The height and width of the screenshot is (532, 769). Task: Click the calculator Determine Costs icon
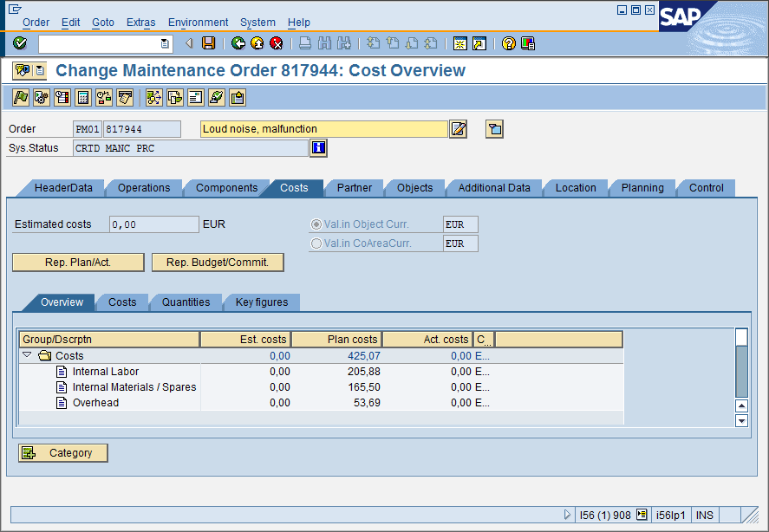click(x=83, y=98)
